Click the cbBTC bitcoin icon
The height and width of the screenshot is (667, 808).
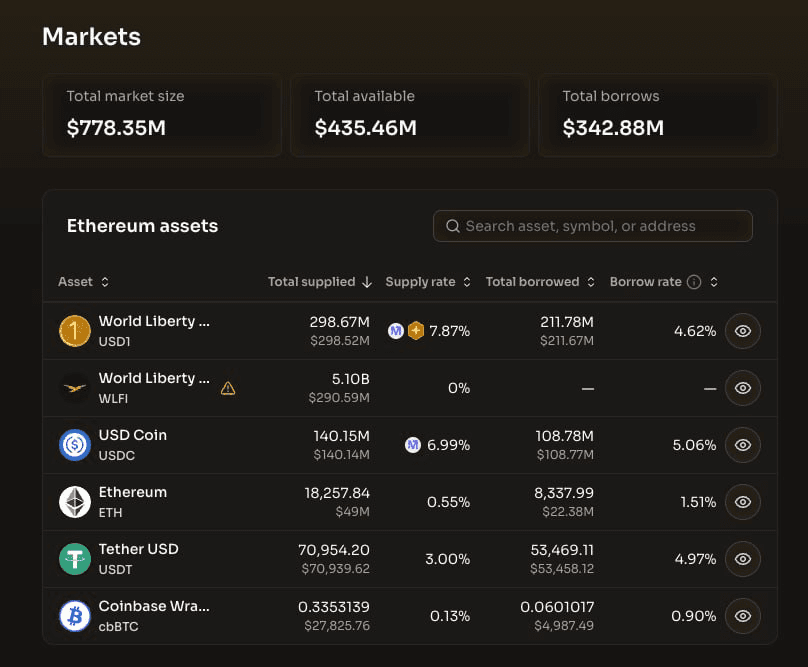(x=75, y=616)
